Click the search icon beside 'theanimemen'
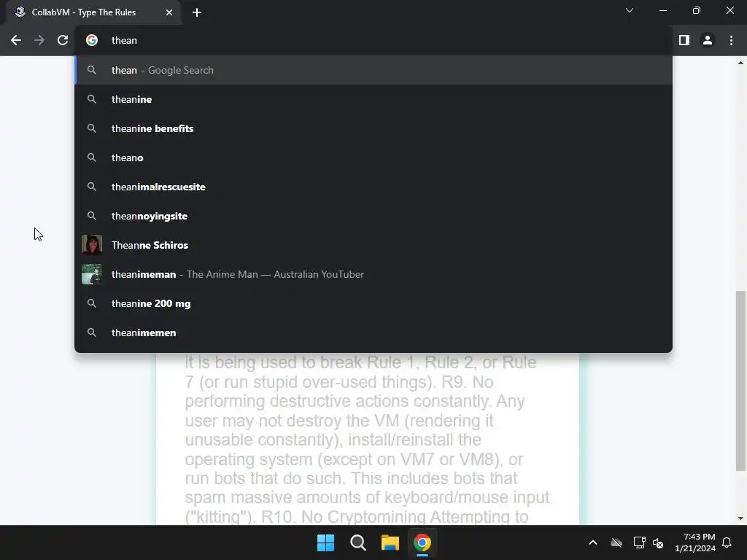 tap(92, 332)
